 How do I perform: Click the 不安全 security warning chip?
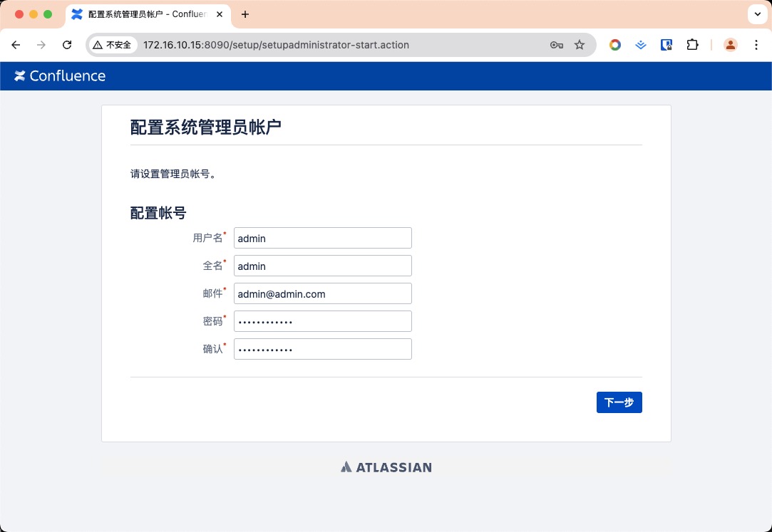click(x=113, y=45)
